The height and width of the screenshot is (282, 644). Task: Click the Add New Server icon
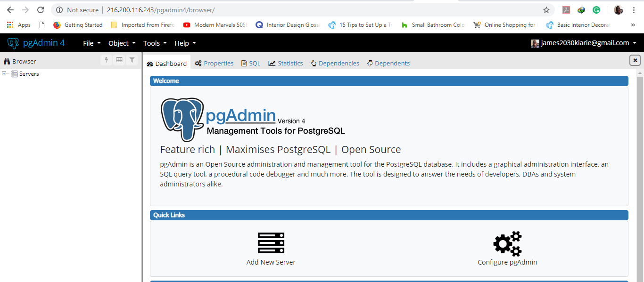271,243
